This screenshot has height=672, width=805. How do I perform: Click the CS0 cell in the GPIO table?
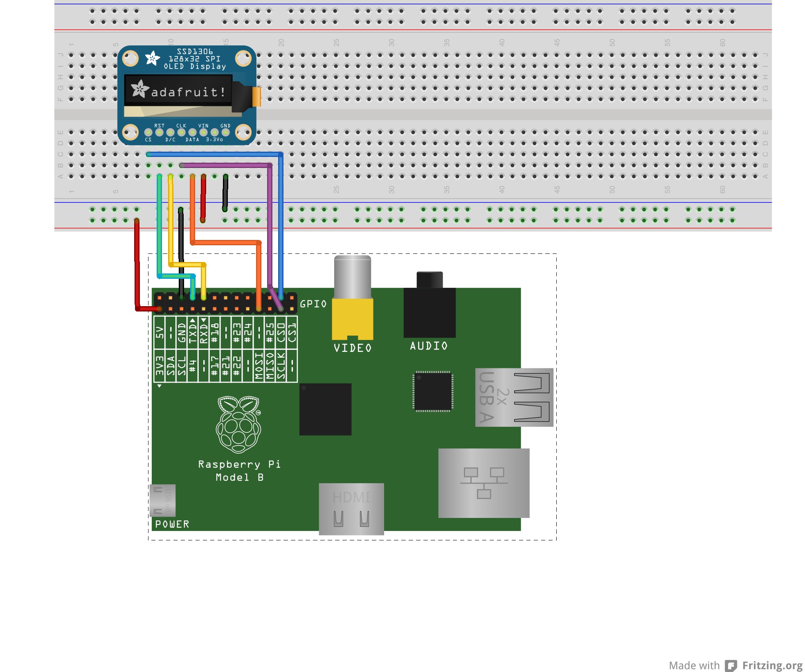281,332
